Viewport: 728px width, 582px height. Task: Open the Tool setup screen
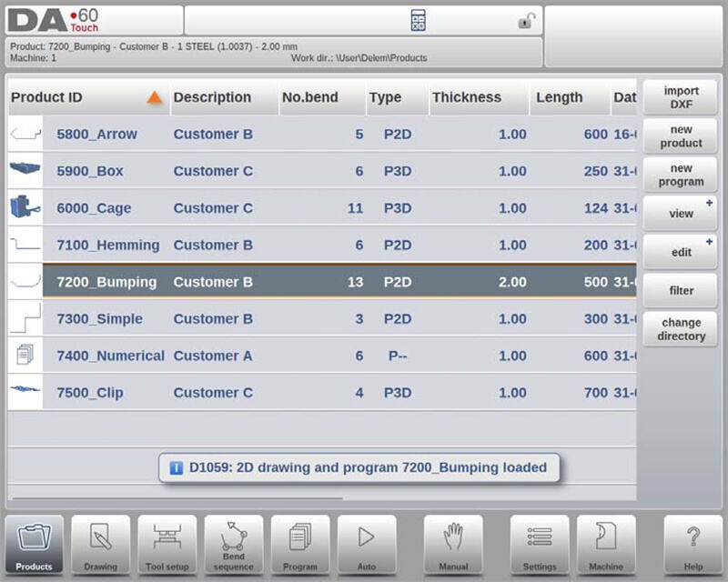click(x=167, y=545)
